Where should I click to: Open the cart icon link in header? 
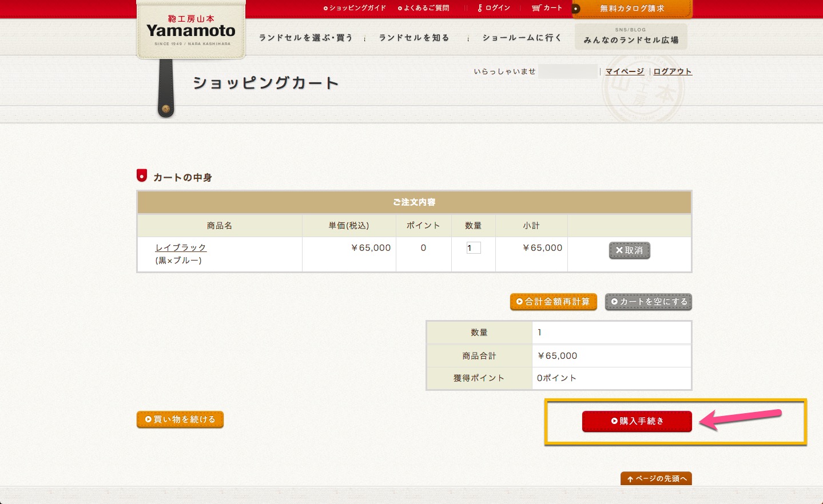(547, 8)
